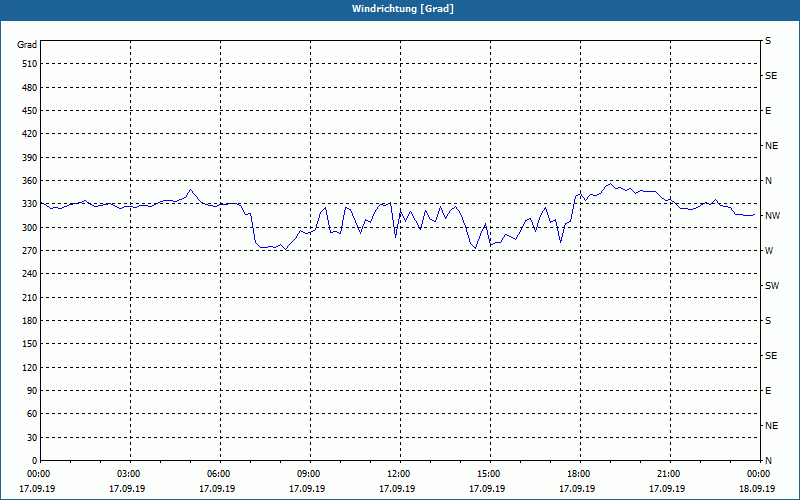Viewport: 800px width, 500px height.
Task: Click the 17.09.19 date under 06:00
Action: tap(217, 489)
